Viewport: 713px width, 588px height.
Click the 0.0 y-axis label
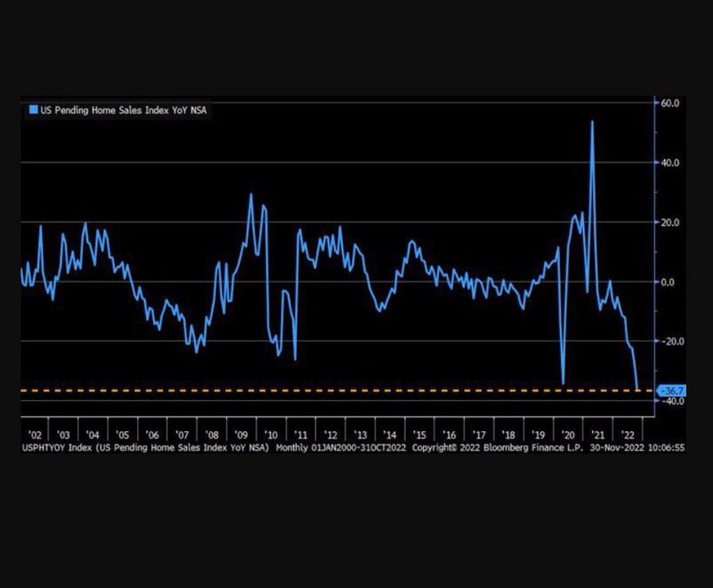tap(668, 282)
